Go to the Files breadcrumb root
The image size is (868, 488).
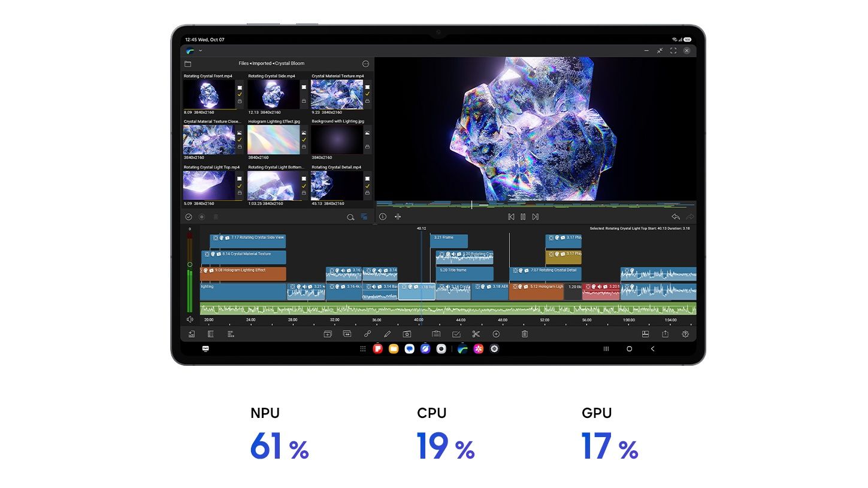click(244, 63)
